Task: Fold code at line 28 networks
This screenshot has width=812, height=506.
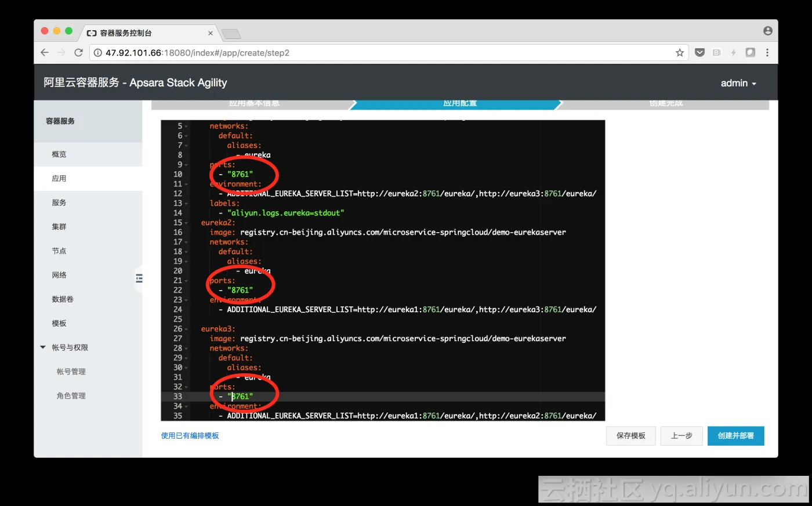Action: 186,348
